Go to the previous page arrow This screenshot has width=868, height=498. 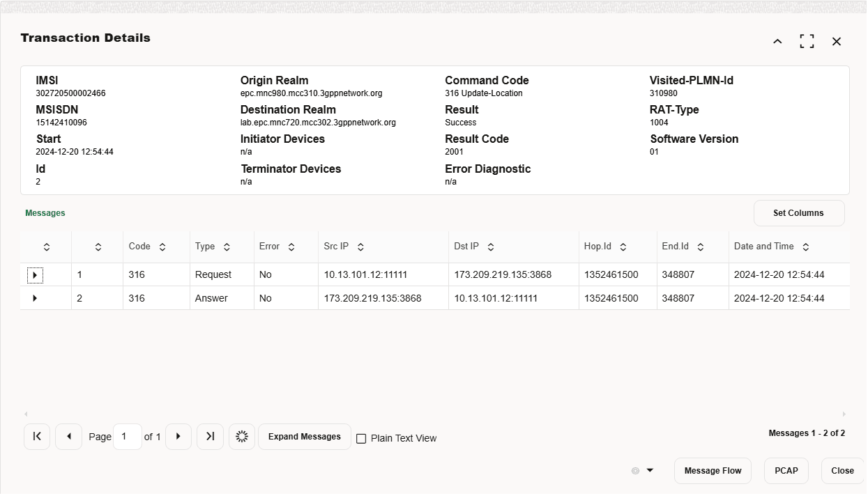tap(68, 437)
